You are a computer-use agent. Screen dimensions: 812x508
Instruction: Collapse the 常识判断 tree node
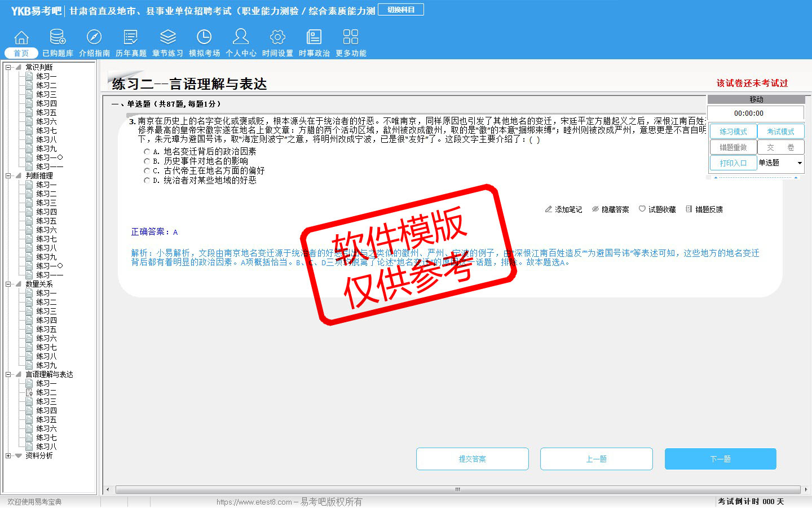(x=8, y=67)
